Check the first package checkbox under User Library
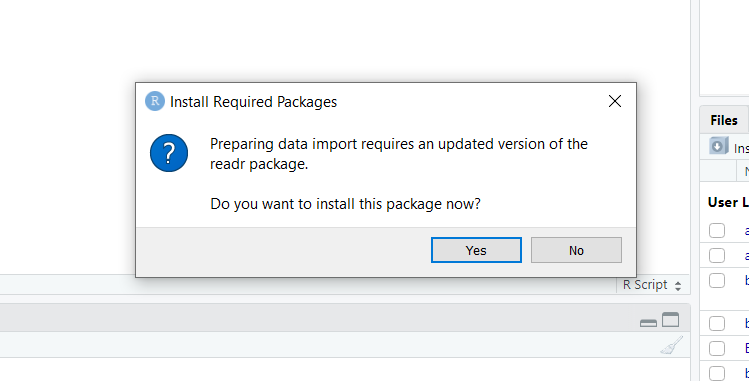This screenshot has width=749, height=381. pos(717,230)
